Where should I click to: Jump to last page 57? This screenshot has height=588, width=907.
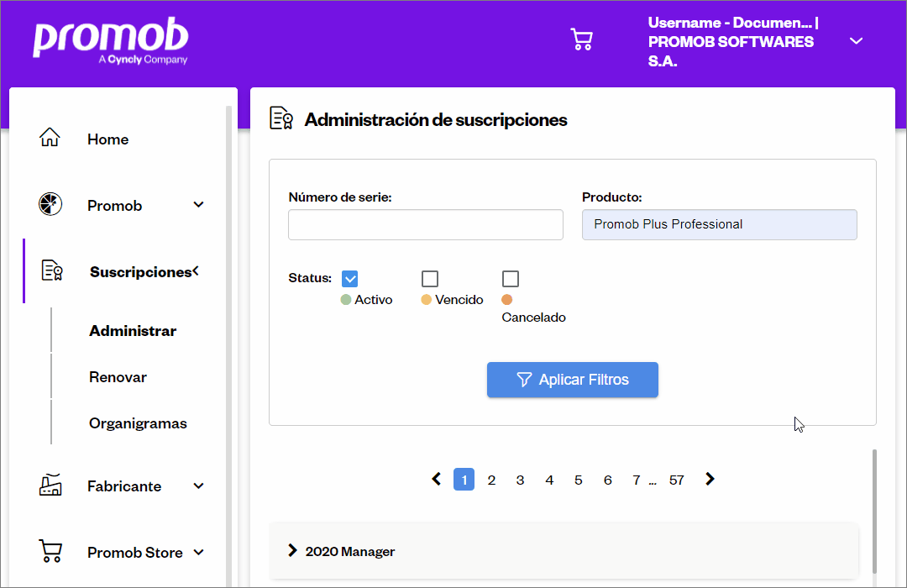[677, 480]
